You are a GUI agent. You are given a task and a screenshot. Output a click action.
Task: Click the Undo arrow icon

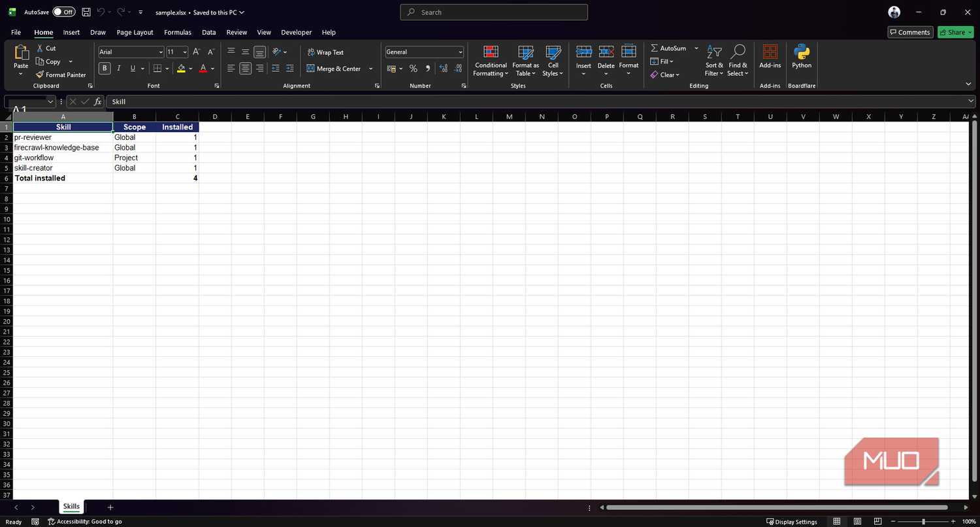pos(101,12)
